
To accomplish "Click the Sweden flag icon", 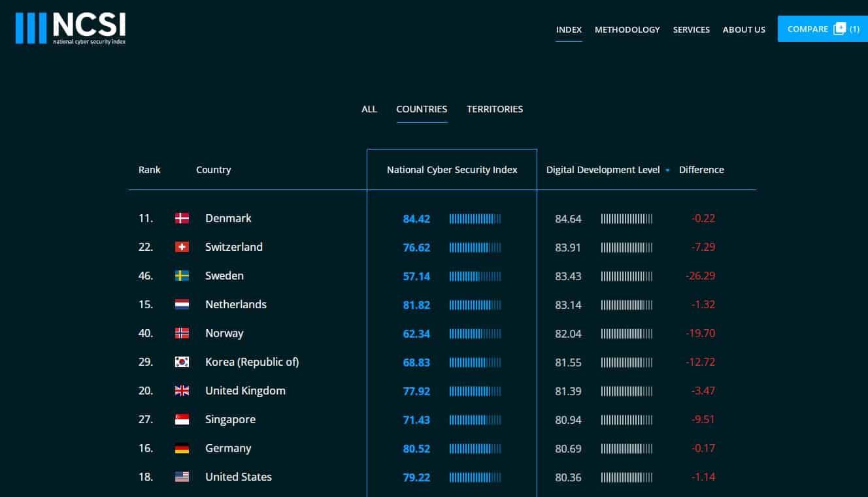I will 182,276.
